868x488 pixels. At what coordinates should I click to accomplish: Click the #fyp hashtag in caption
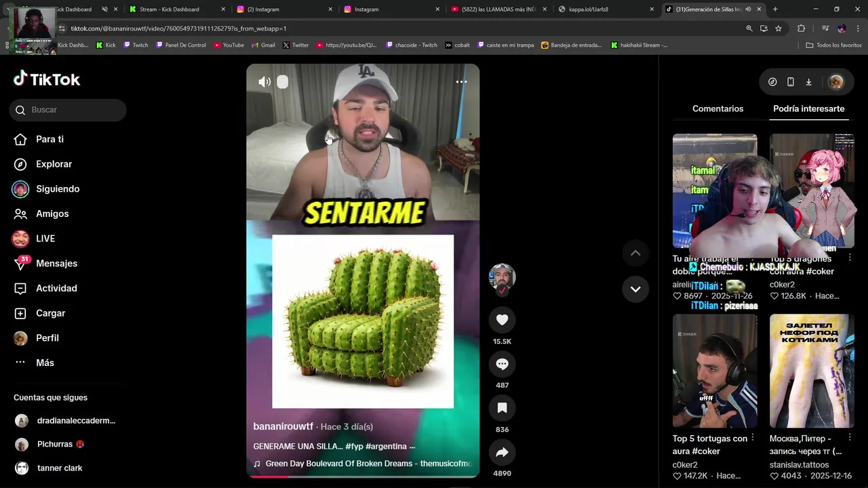tap(353, 447)
